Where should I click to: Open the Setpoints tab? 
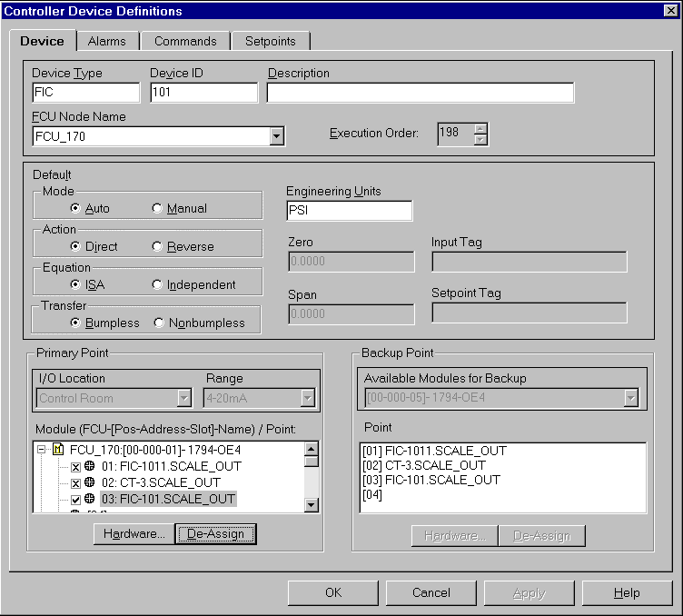(x=270, y=41)
